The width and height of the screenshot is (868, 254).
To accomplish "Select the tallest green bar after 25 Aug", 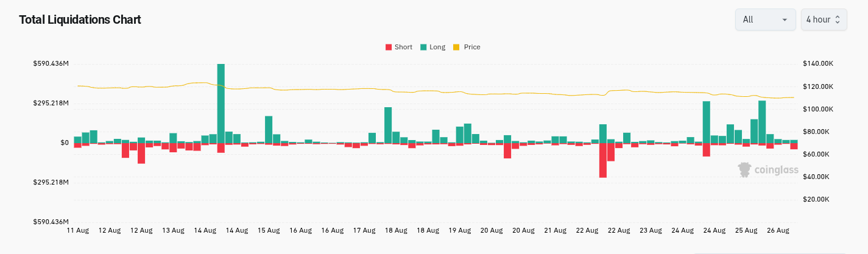I will click(x=762, y=122).
